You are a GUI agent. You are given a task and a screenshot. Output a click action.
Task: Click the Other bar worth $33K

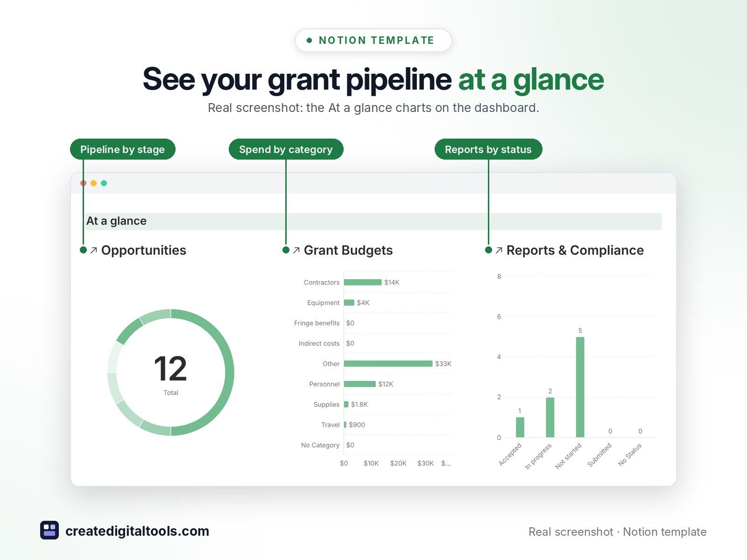(388, 364)
